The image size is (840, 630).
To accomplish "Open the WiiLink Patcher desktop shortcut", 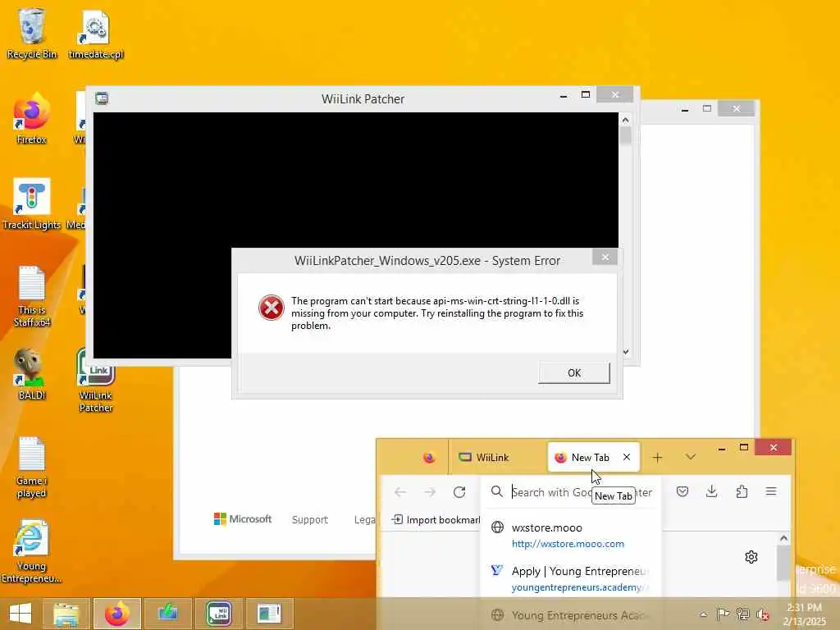I will [x=96, y=381].
